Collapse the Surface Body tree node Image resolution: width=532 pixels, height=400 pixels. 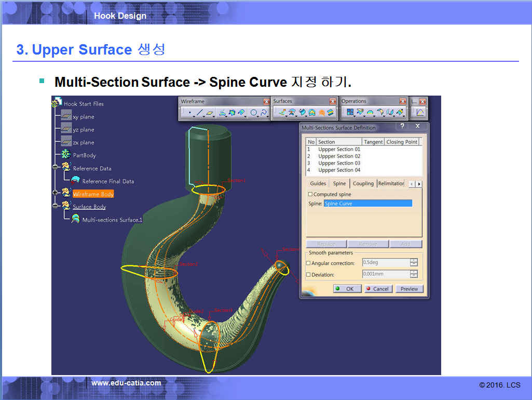coord(55,206)
